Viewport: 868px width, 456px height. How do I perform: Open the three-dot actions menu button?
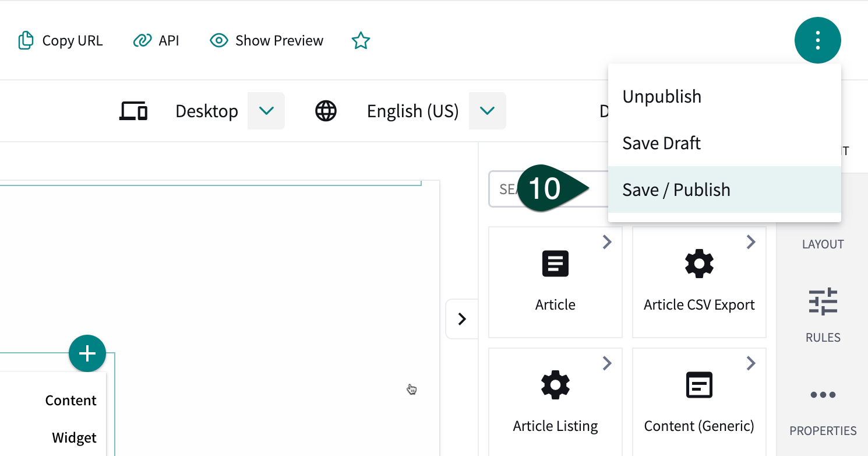point(817,40)
